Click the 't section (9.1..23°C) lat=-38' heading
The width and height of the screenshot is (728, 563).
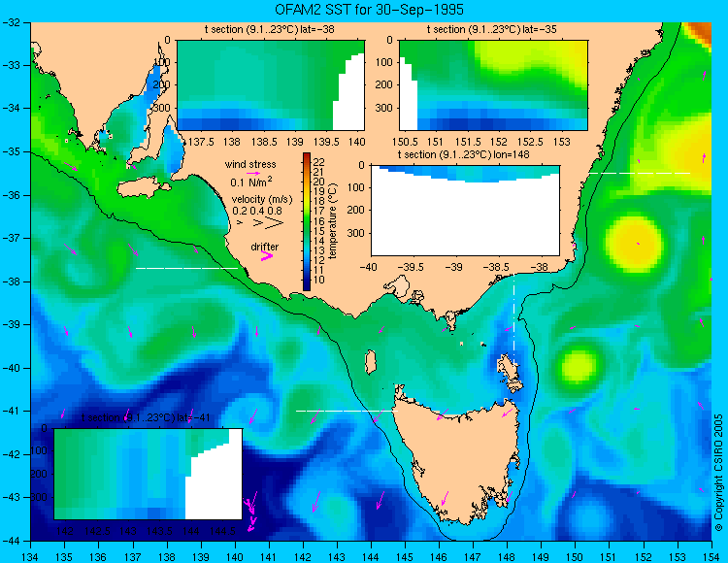270,30
